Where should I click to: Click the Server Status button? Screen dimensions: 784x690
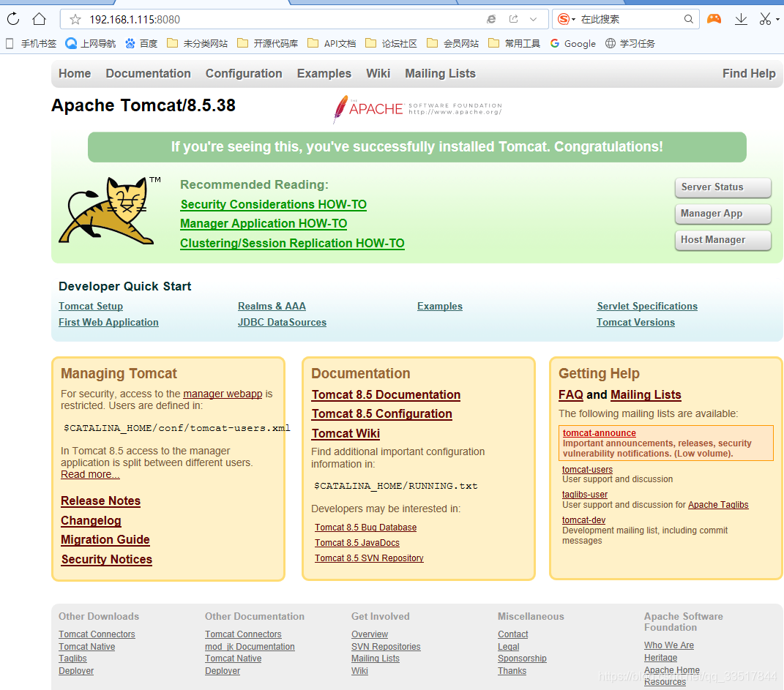pyautogui.click(x=723, y=187)
